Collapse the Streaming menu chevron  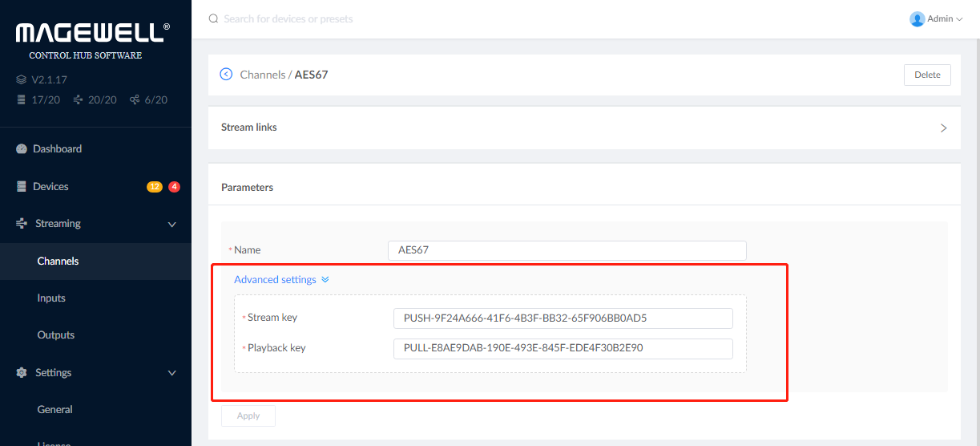pos(171,225)
